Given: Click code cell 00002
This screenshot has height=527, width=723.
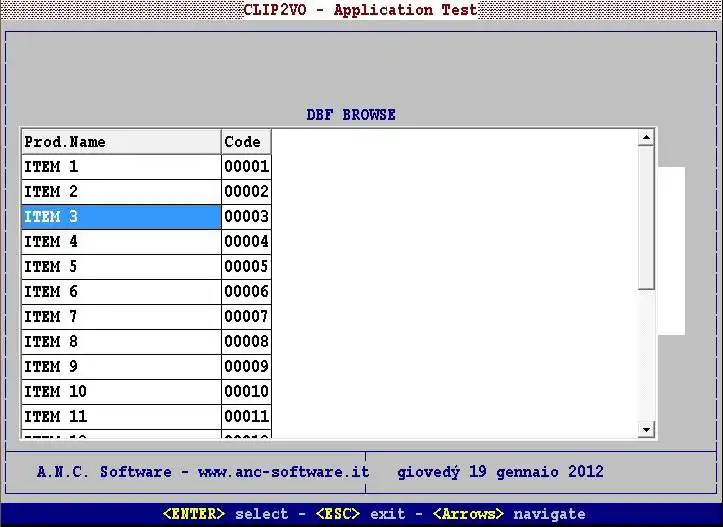Looking at the screenshot, I should (x=246, y=191).
